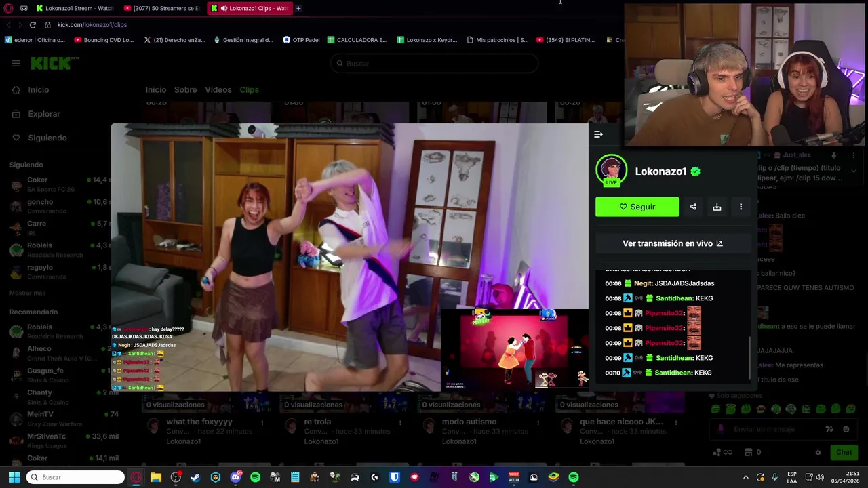Click the kick.com address bar URL
The image size is (868, 488).
click(92, 24)
